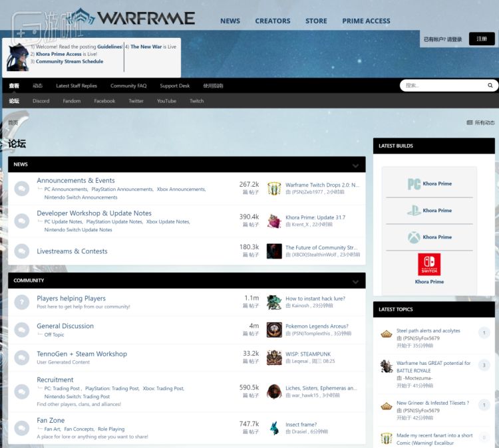Open STORE in the top navigation
499x448 pixels.
point(316,21)
